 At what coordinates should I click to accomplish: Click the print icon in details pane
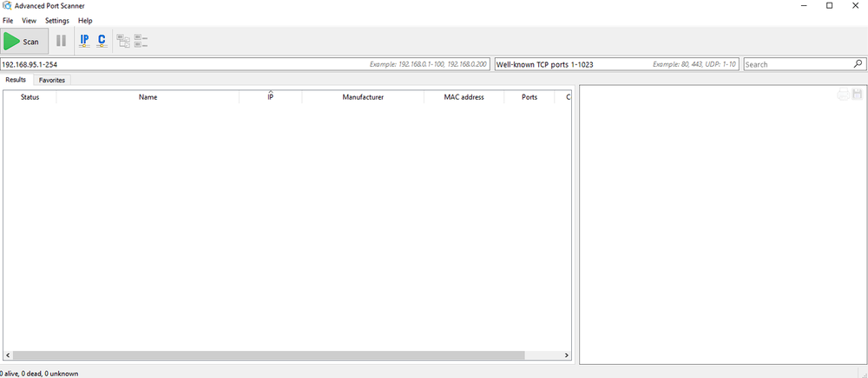(842, 94)
